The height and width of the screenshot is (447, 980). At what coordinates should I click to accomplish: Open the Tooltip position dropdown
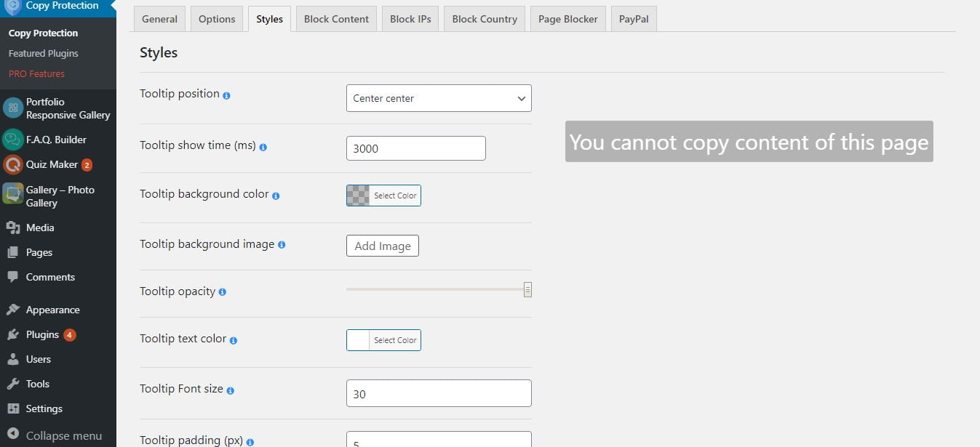pos(439,98)
